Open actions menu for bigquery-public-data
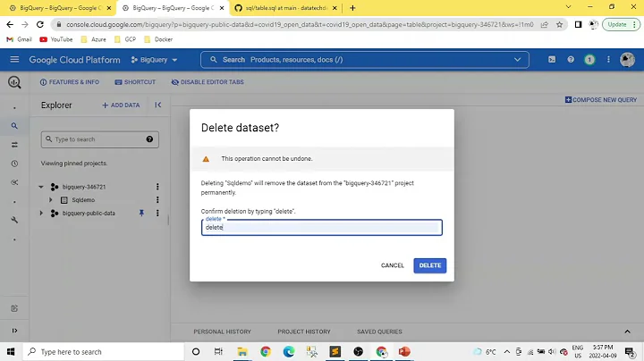The image size is (644, 361). 157,213
